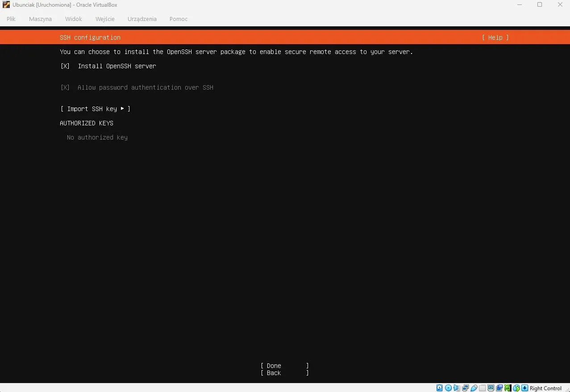Click the SSH configuration header title
The height and width of the screenshot is (392, 570).
90,37
